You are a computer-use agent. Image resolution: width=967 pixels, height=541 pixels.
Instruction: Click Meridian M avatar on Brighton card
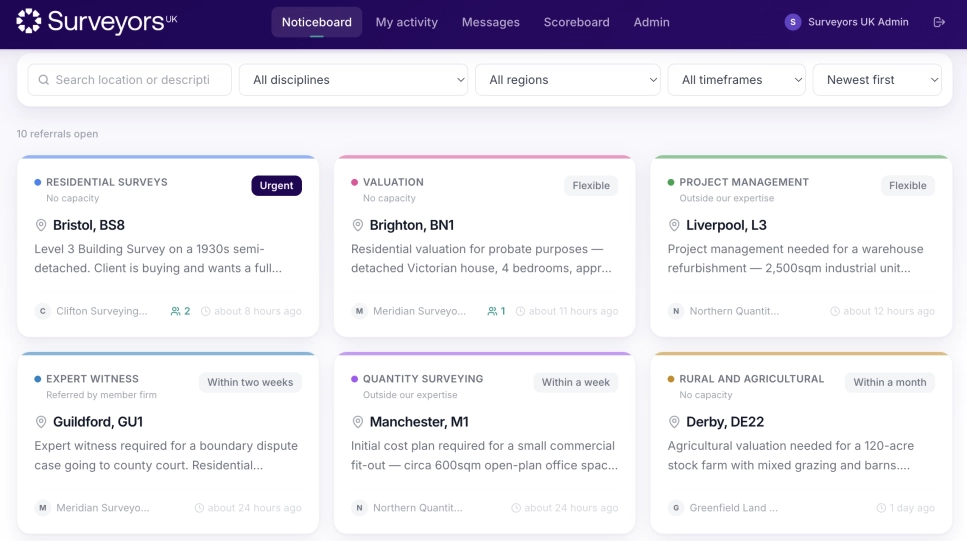point(360,311)
